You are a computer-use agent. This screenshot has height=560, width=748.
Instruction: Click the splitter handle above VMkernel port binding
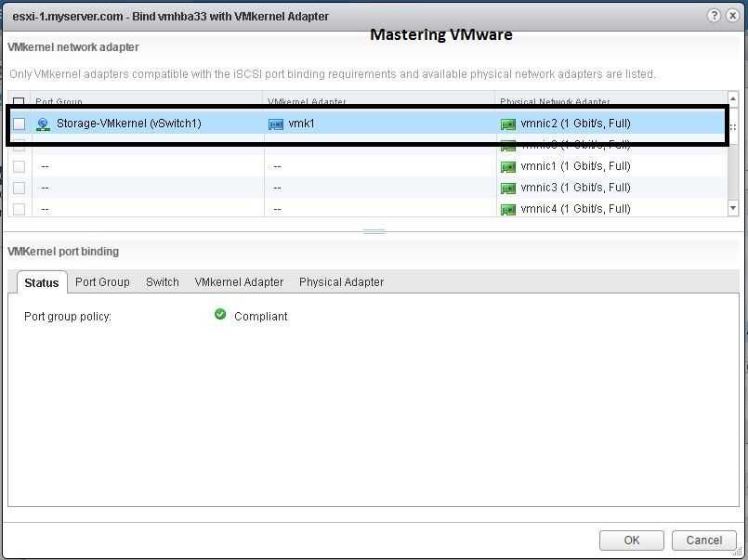pyautogui.click(x=374, y=231)
